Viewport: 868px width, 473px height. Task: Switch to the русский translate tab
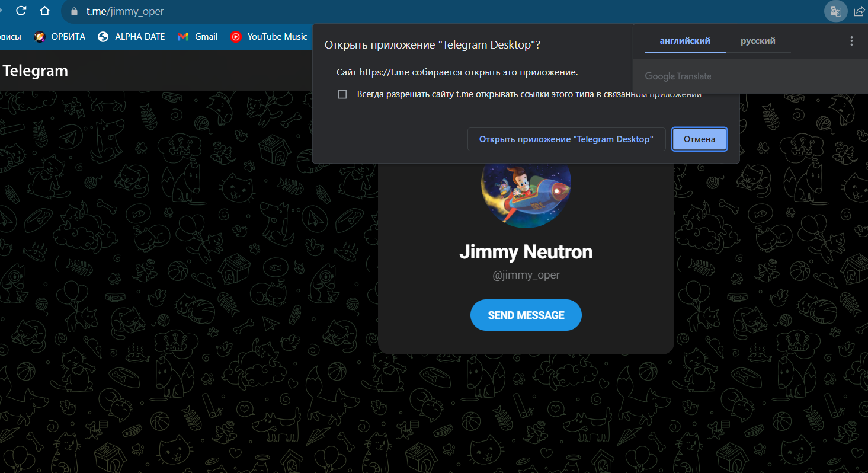[x=758, y=41]
